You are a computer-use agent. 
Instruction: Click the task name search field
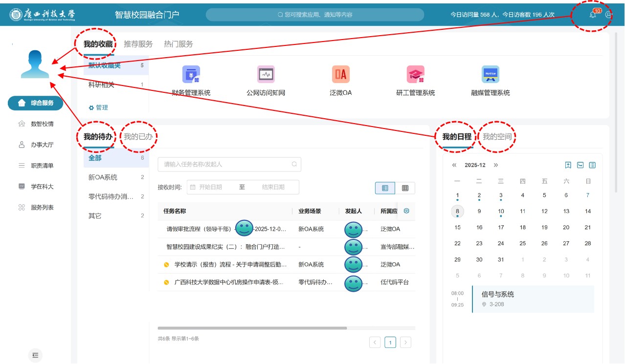pyautogui.click(x=225, y=165)
